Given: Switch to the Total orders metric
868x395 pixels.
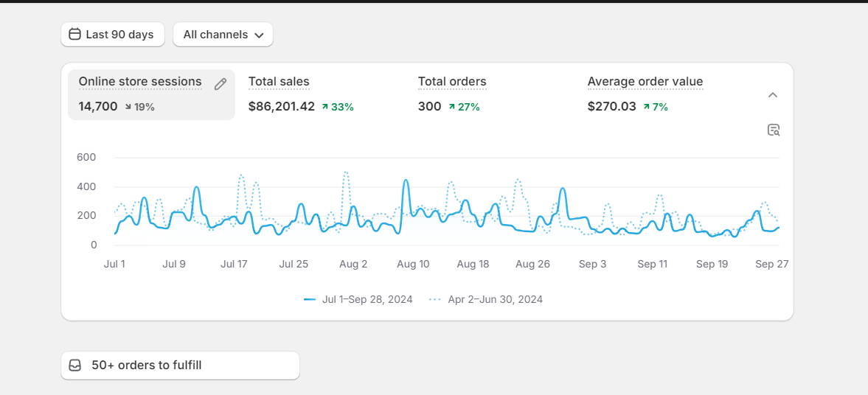Looking at the screenshot, I should (x=452, y=82).
